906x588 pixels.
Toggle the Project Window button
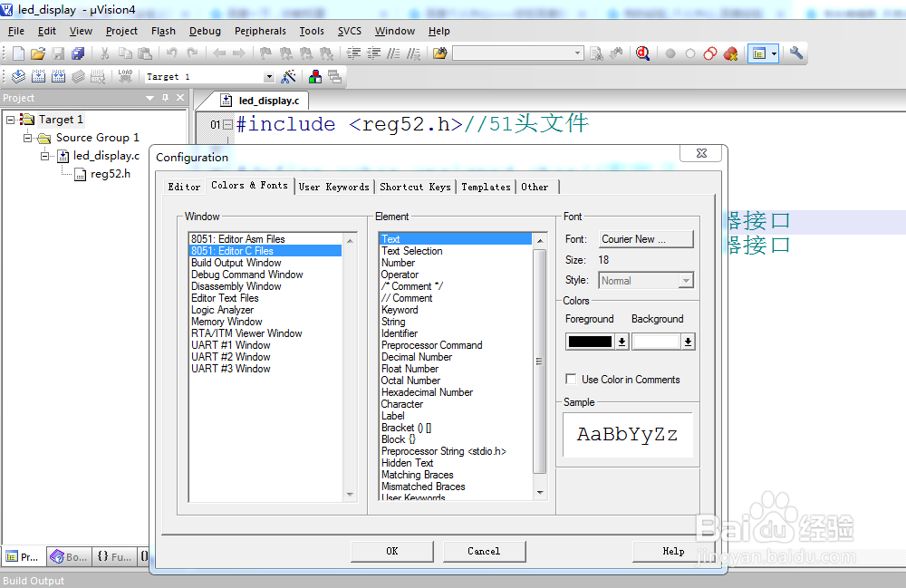point(758,53)
